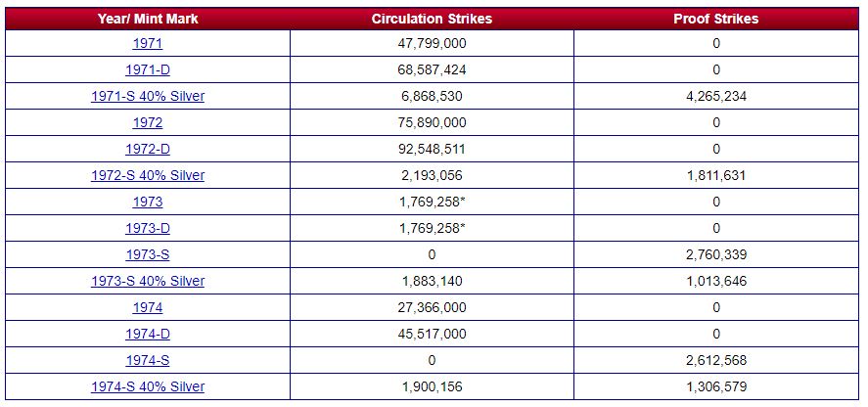Image resolution: width=868 pixels, height=407 pixels.
Task: Click the 1,769,258* value in 1973 row
Action: 432,203
